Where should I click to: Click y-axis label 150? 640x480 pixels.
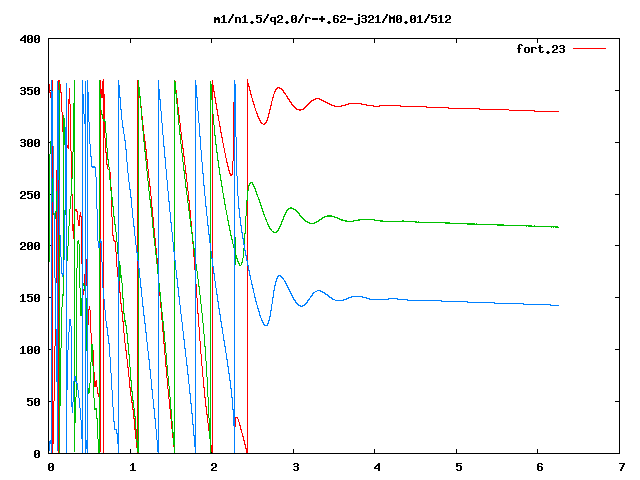coord(30,298)
